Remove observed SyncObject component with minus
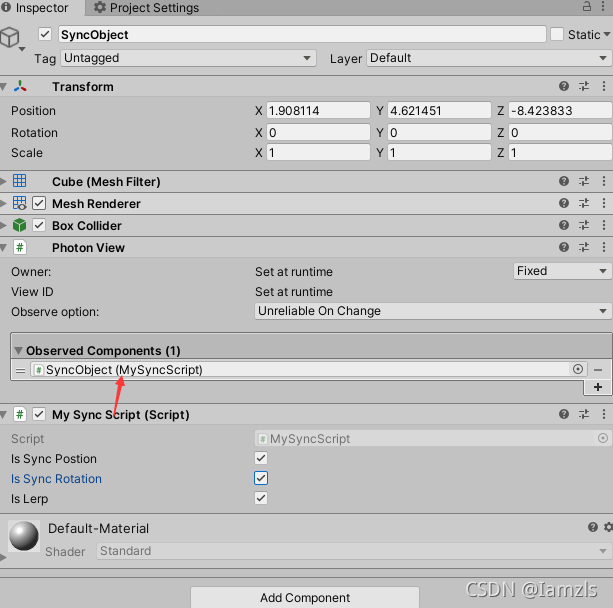 click(598, 369)
